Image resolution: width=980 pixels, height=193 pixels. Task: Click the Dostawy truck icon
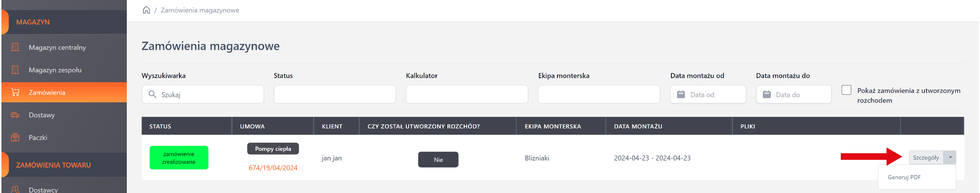tap(15, 115)
